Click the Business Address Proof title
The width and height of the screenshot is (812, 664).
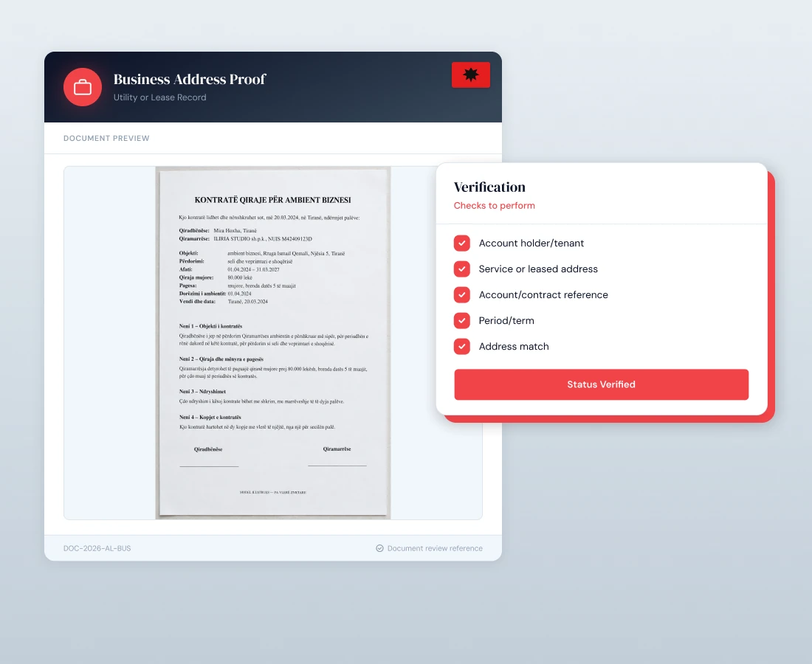coord(190,79)
